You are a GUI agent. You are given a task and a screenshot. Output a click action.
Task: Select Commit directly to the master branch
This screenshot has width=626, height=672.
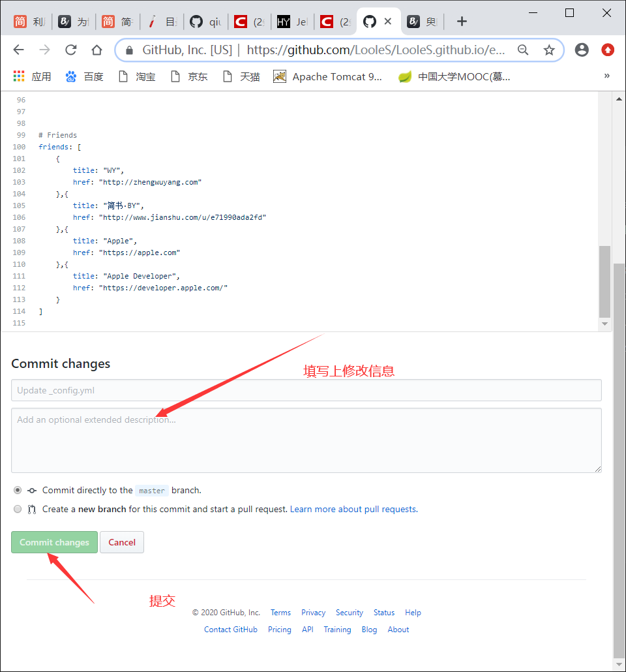18,490
